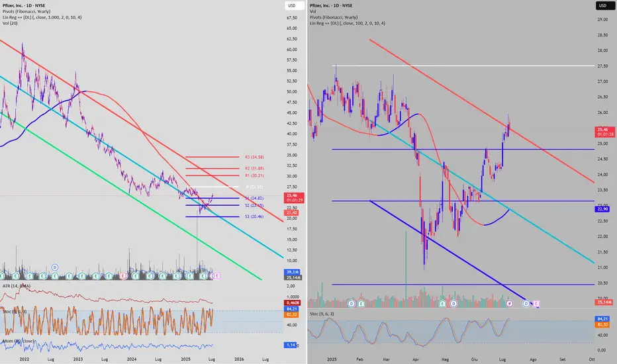Viewport: 617px width, 364px height.
Task: Click the lightning event marker on right chart
Action: [510, 304]
